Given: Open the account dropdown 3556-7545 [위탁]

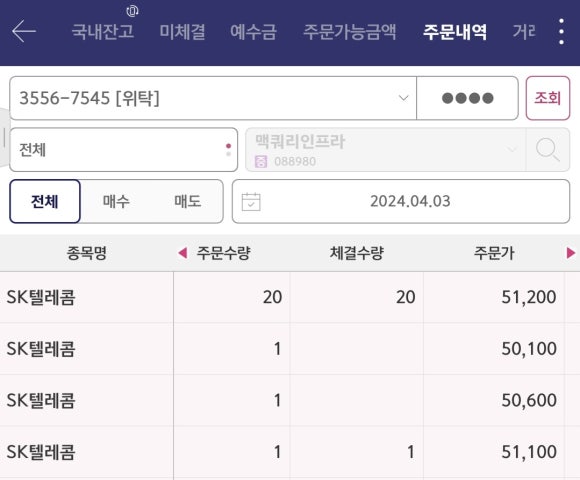Looking at the screenshot, I should tap(213, 98).
